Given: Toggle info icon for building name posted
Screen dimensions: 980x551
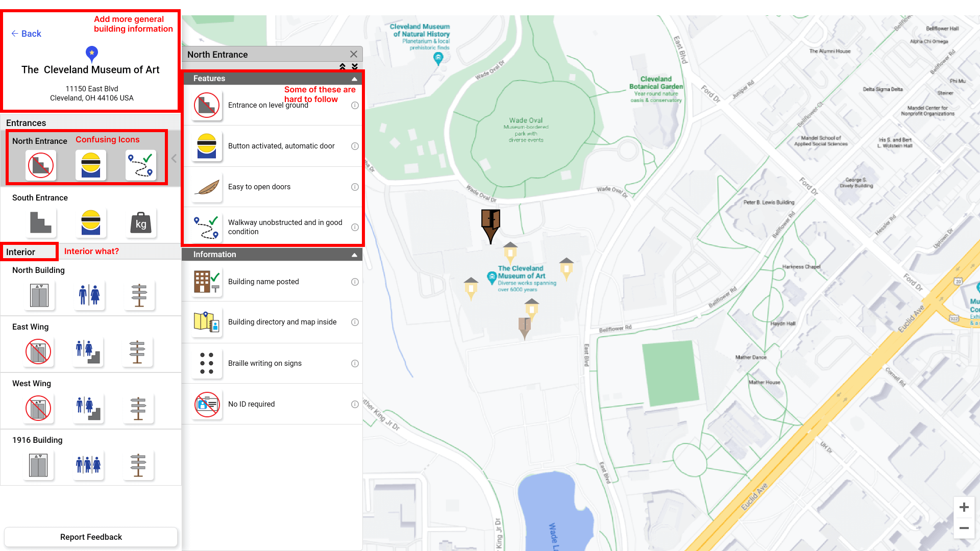Looking at the screenshot, I should coord(355,281).
